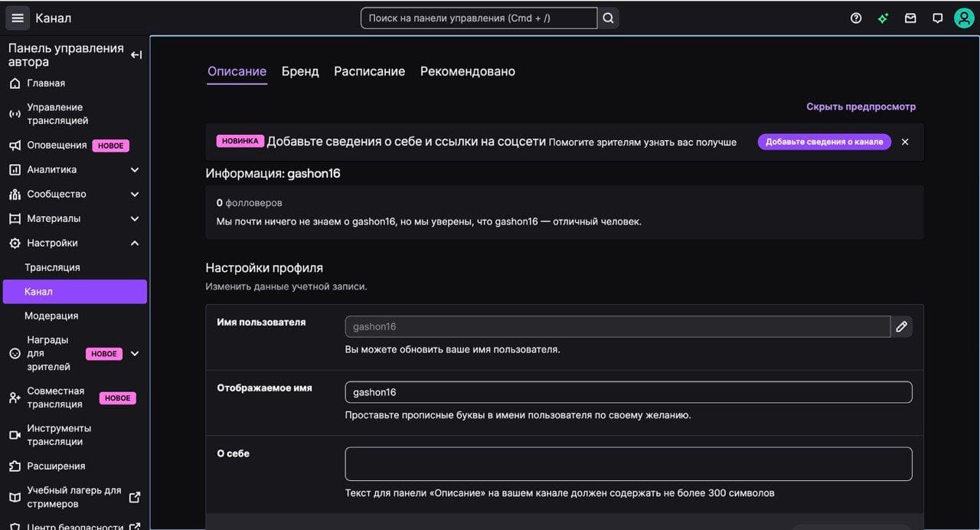Viewport: 980px width, 530px height.
Task: Expand the Материалы section
Action: [135, 218]
